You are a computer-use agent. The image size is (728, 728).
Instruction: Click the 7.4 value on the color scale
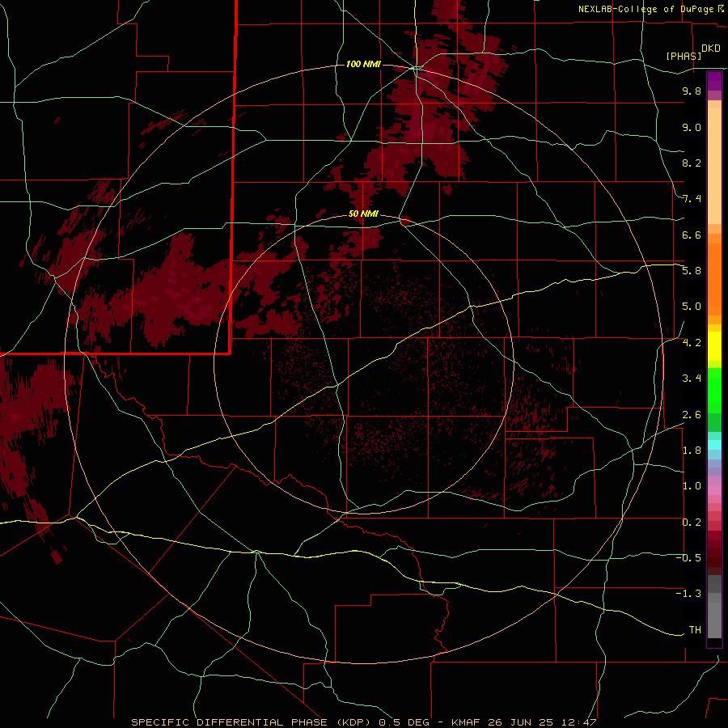coord(692,199)
